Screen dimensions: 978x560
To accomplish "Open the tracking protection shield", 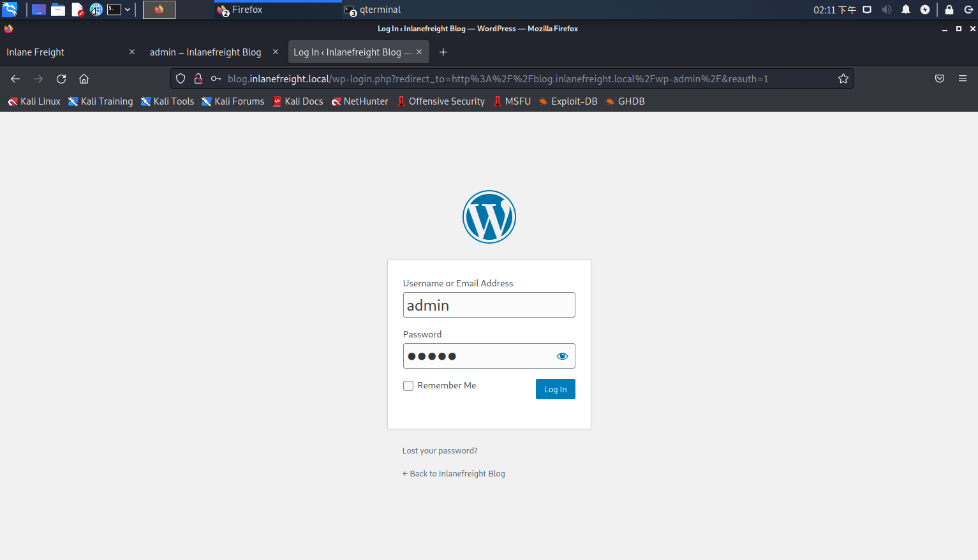I will click(x=181, y=79).
